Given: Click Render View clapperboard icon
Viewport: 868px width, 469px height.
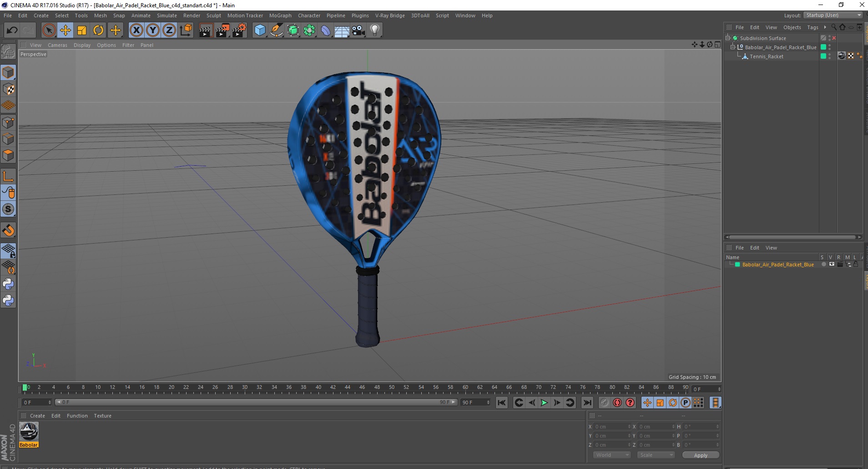Looking at the screenshot, I should pyautogui.click(x=206, y=31).
